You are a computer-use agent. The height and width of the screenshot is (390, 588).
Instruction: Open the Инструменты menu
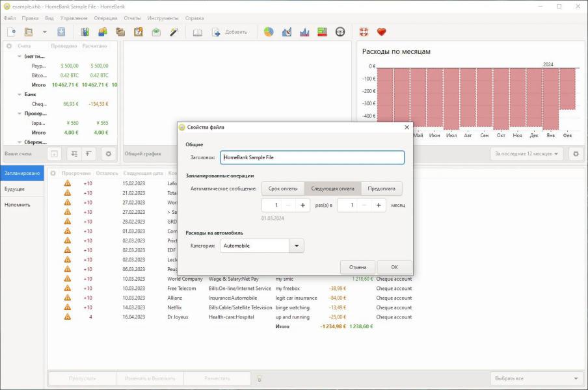click(x=163, y=18)
